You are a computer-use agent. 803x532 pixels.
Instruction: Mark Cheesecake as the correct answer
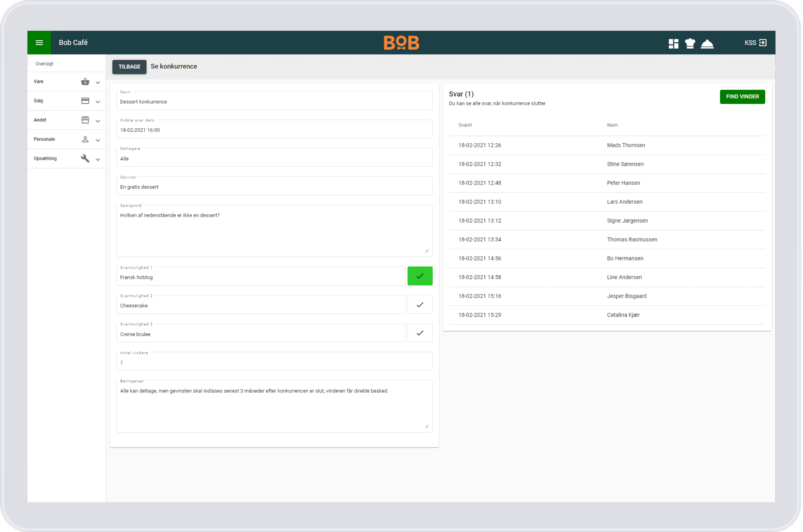click(420, 305)
